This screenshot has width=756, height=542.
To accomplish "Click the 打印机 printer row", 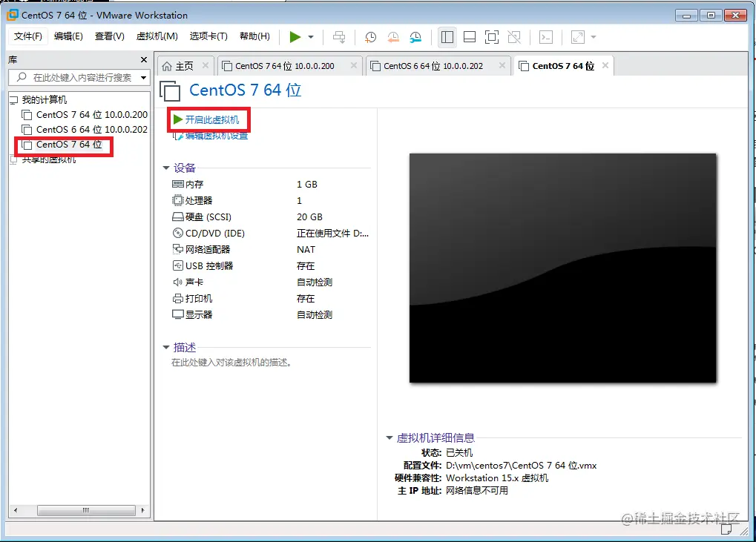I will click(271, 299).
